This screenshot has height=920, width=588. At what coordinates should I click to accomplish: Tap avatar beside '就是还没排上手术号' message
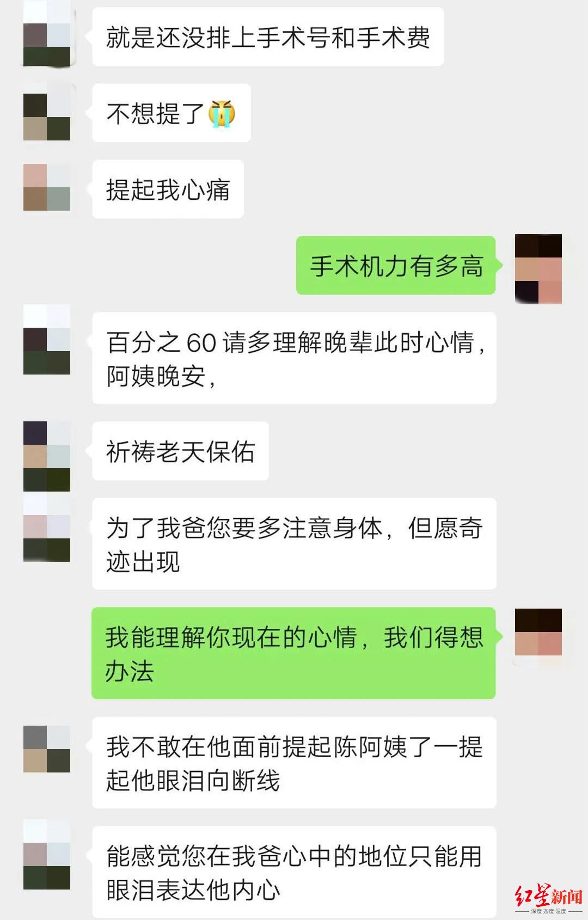(47, 34)
